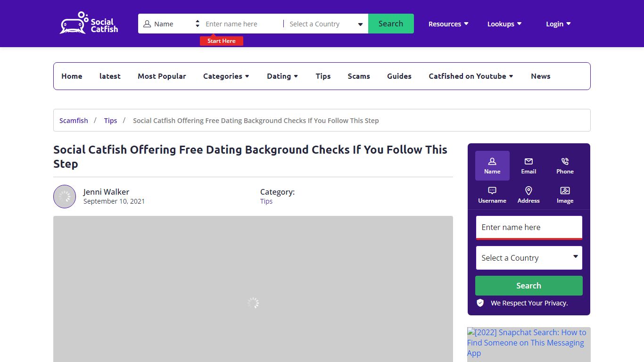Image resolution: width=644 pixels, height=362 pixels.
Task: Click We Respect Your Privacy text
Action: click(x=529, y=303)
